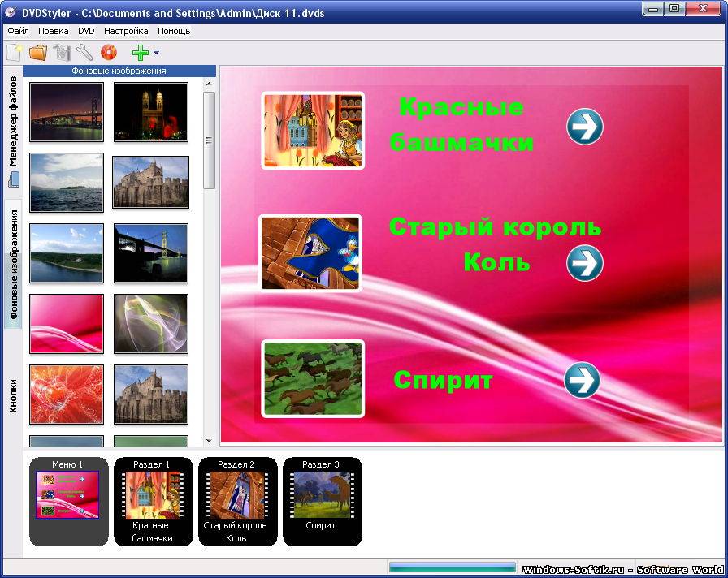The height and width of the screenshot is (578, 728).
Task: Choose the night cathedral background thumbnail
Action: click(x=151, y=112)
